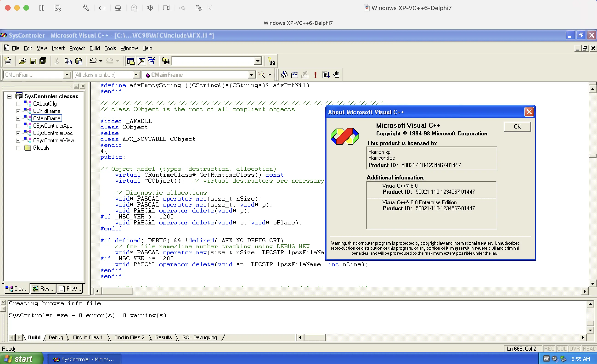Open Window List toolbar icon
Viewport: 597px width, 364px height.
(152, 61)
